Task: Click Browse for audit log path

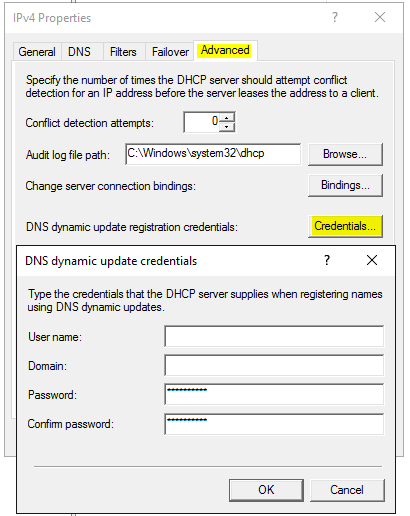Action: (345, 154)
